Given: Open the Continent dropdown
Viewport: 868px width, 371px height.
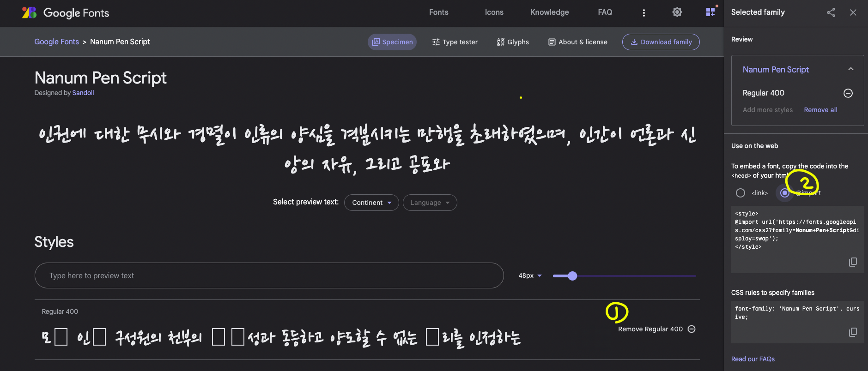Looking at the screenshot, I should coord(371,203).
